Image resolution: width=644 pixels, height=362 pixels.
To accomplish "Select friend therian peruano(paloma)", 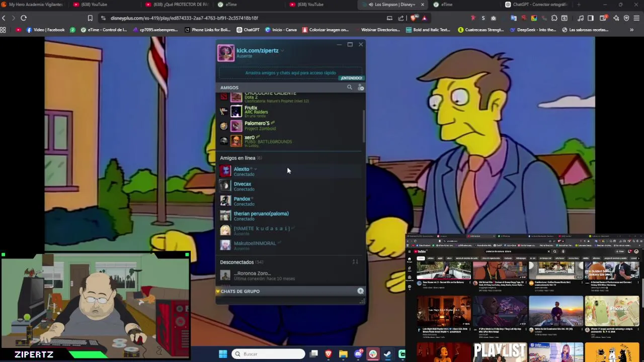I will click(290, 216).
